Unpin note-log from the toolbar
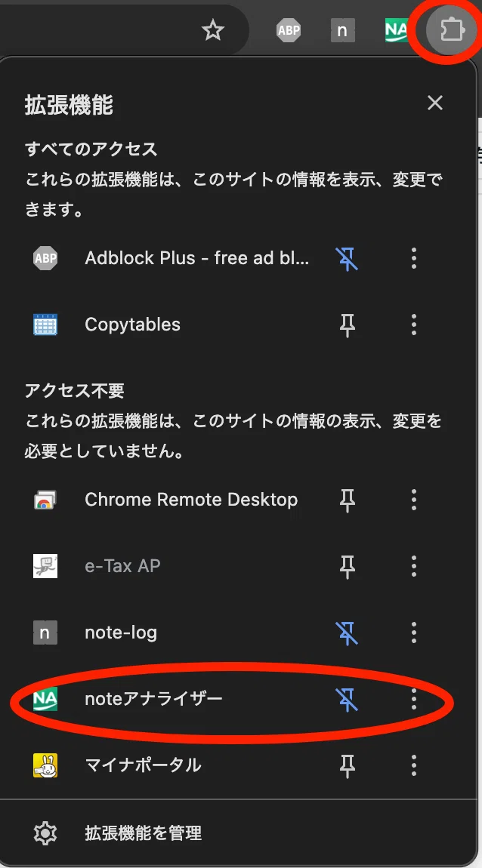 click(x=348, y=633)
